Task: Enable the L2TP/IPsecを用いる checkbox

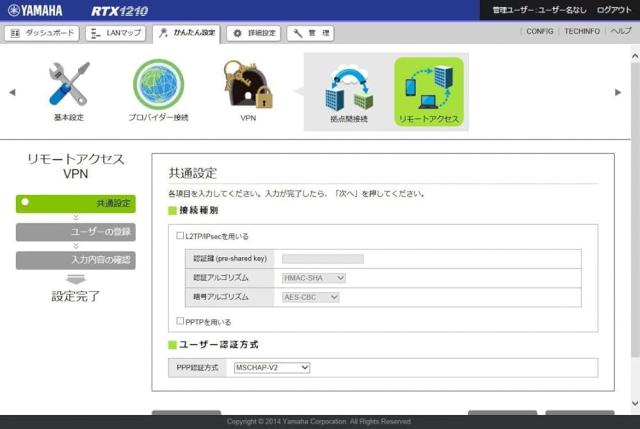Action: tap(180, 236)
